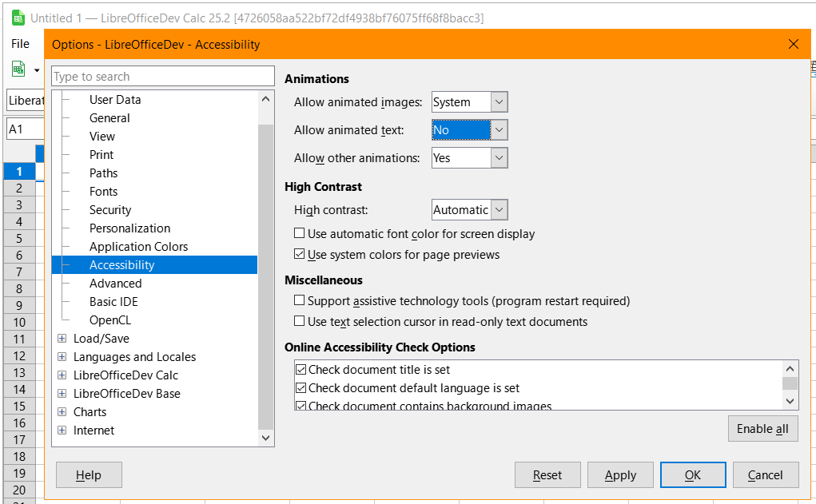Select the OpenCL options page
The height and width of the screenshot is (504, 816).
[109, 319]
